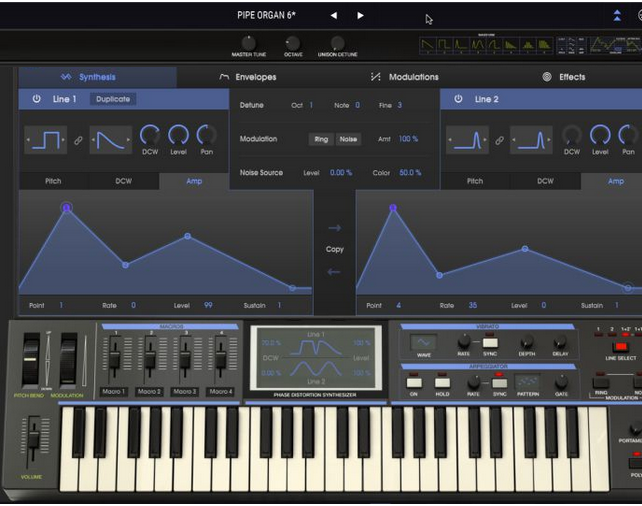
Task: Toggle the Vibrato Sync switch
Action: [x=490, y=342]
